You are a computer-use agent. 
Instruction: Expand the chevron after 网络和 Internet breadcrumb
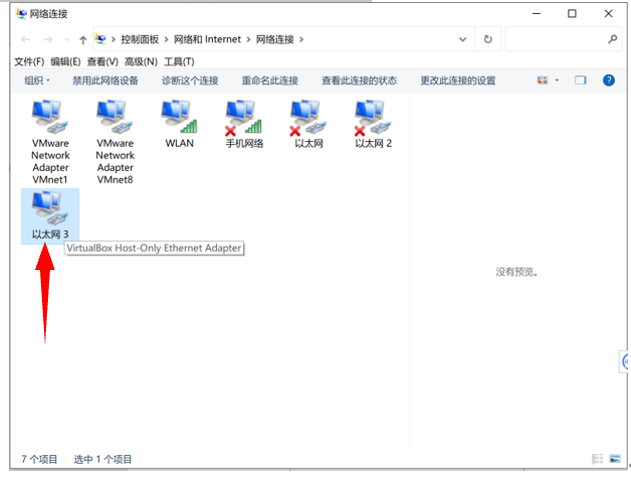coord(248,39)
